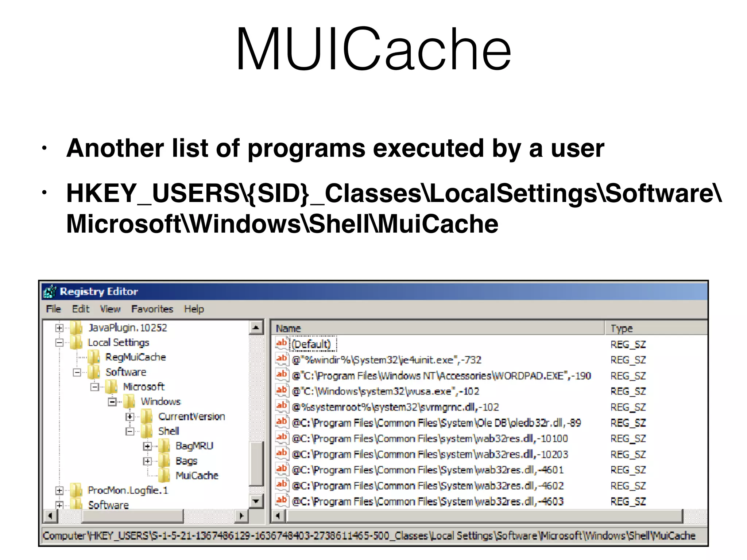Click tree pane scroll left arrow

pos(50,516)
